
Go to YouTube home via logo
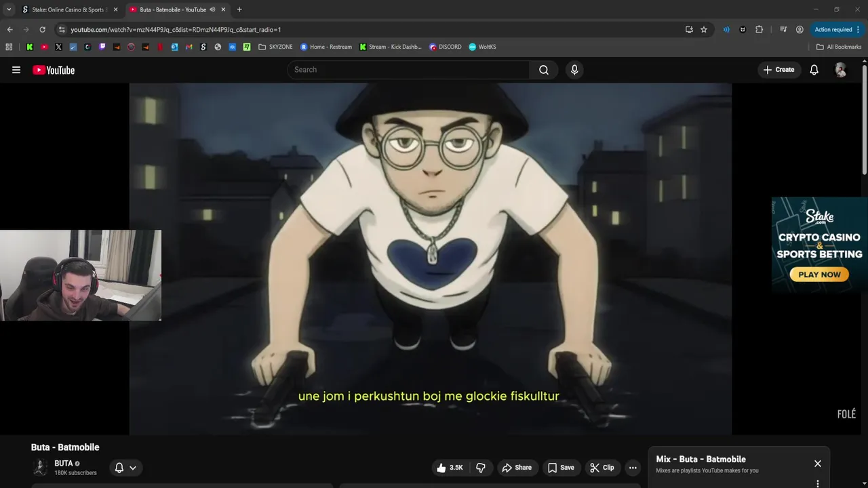pos(54,70)
